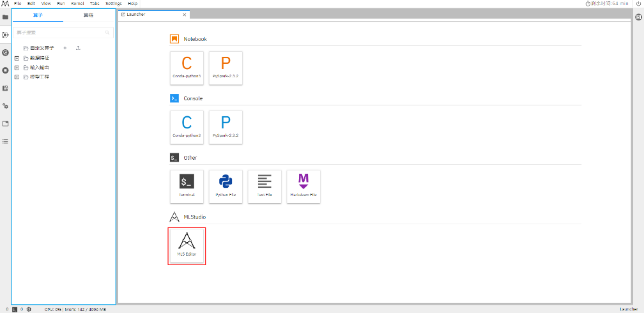Create a new Text File

pos(264,187)
